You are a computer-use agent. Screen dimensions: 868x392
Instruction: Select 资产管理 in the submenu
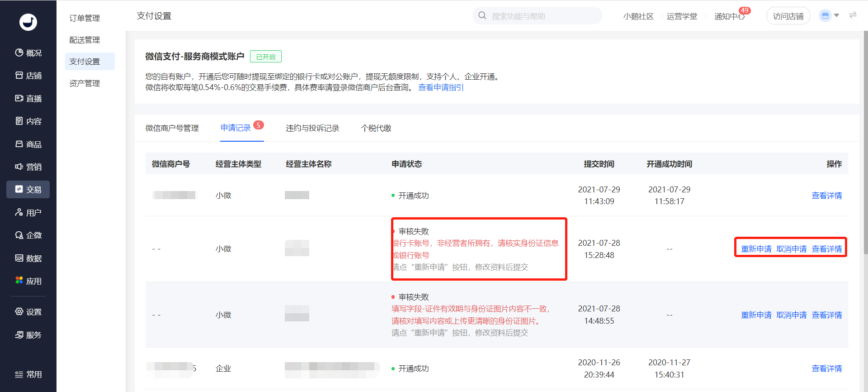tap(85, 83)
